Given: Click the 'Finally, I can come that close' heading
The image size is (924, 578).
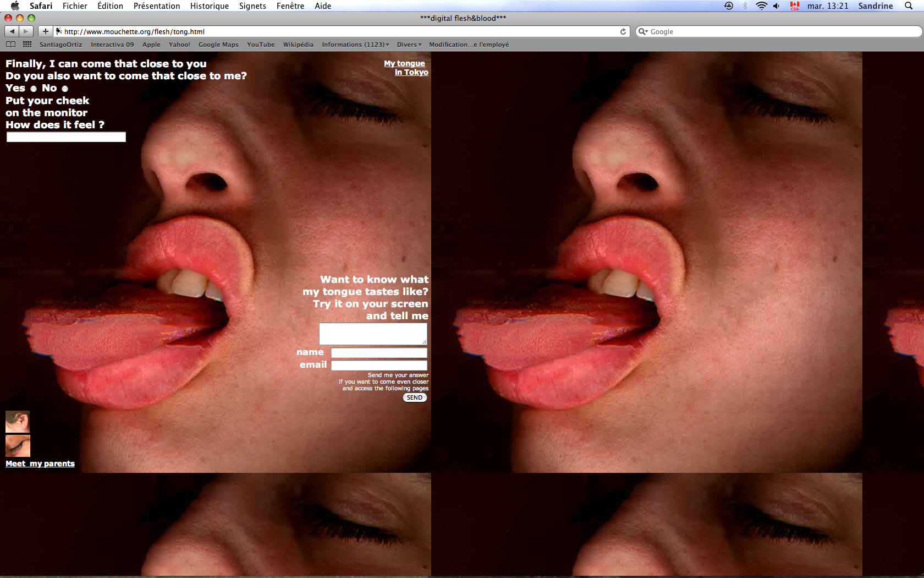Looking at the screenshot, I should pyautogui.click(x=106, y=64).
